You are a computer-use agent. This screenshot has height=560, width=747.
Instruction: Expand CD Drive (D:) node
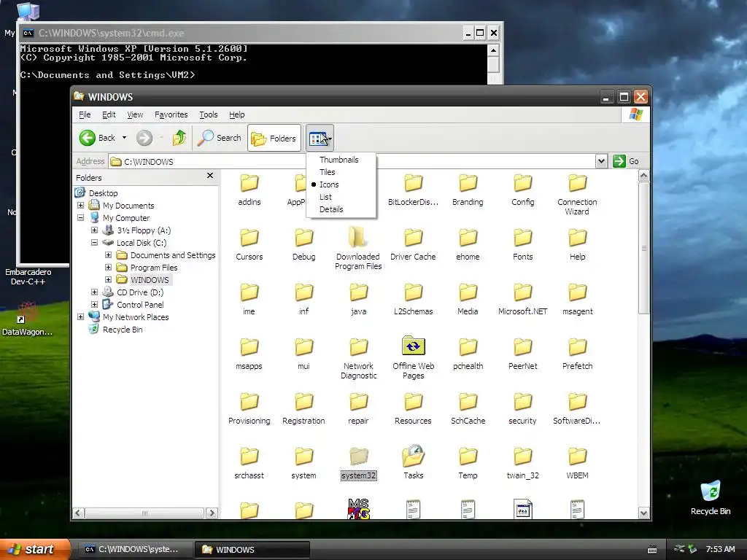(94, 292)
